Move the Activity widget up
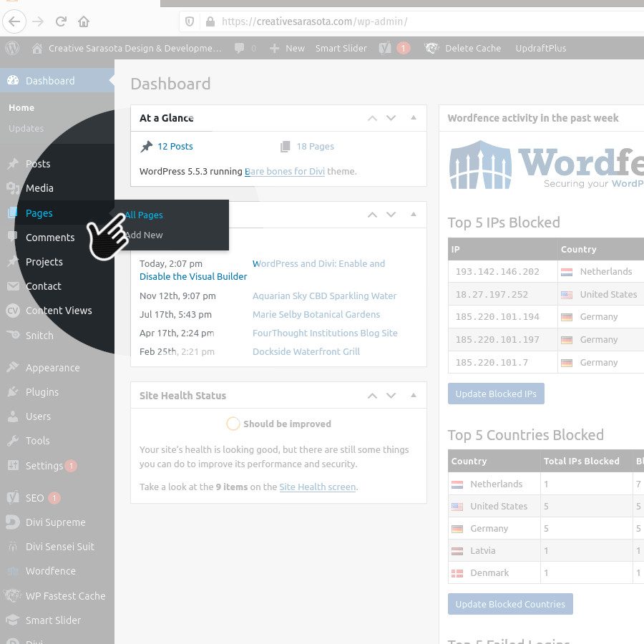The image size is (644, 644). coord(372,215)
